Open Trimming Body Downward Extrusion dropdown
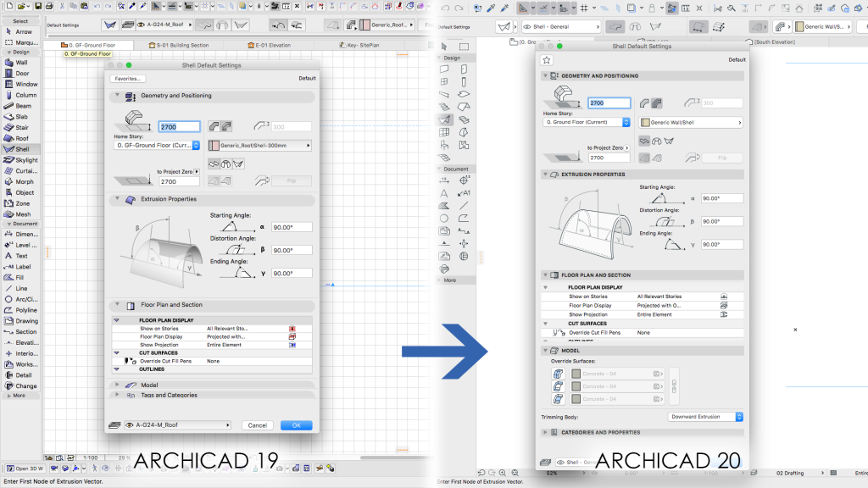The image size is (868, 488). click(705, 417)
